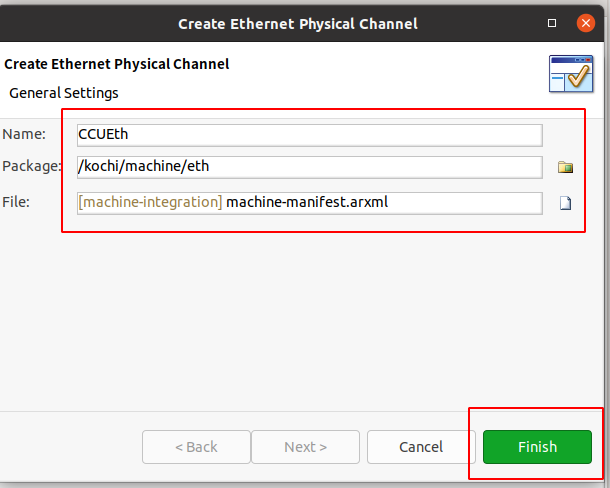Click the Package: label
Image resolution: width=610 pixels, height=488 pixels.
click(x=32, y=166)
